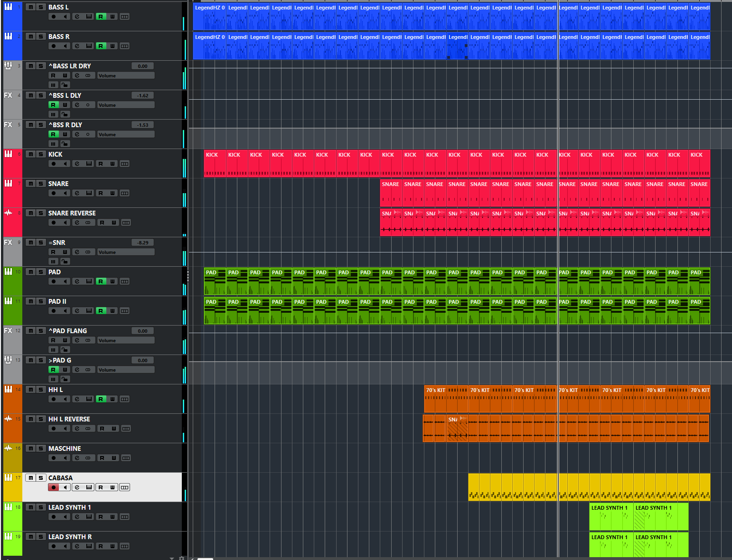Open the instrument panel on KICK track
This screenshot has width=732, height=560.
coord(89,164)
